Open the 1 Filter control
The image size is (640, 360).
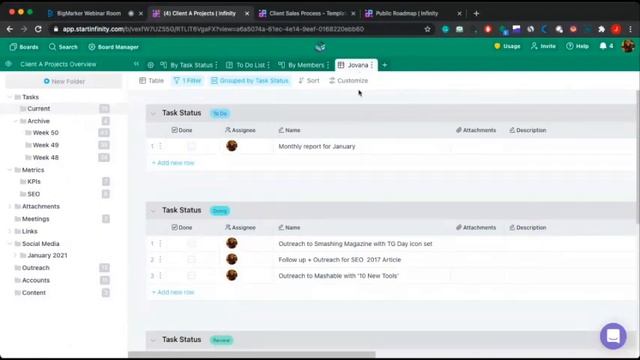click(x=187, y=80)
